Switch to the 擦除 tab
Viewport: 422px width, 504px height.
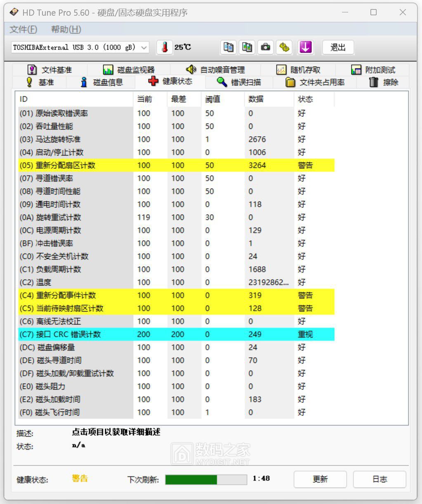coord(383,82)
